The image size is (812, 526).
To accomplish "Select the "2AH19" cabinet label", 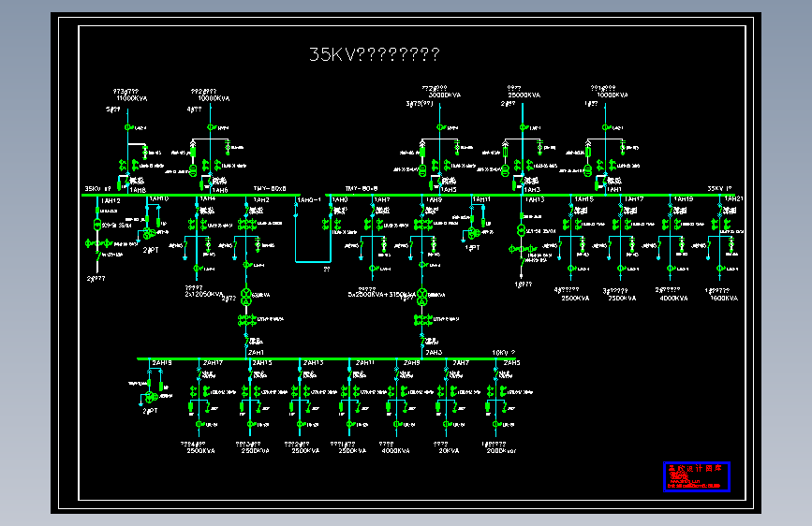I will tap(162, 363).
